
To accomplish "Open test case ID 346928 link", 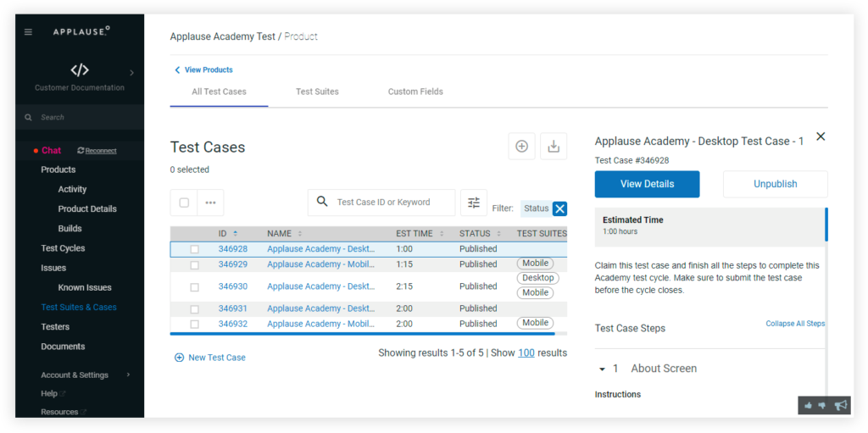I will [x=233, y=249].
